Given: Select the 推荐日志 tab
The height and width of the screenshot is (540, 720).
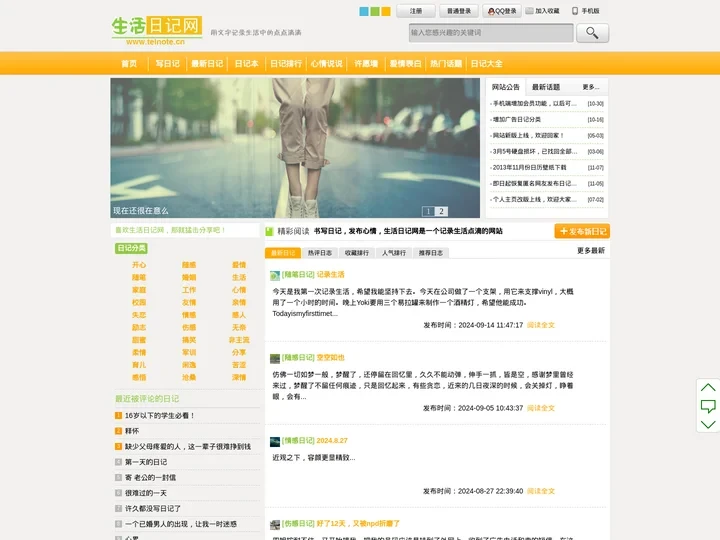Looking at the screenshot, I should tap(431, 253).
